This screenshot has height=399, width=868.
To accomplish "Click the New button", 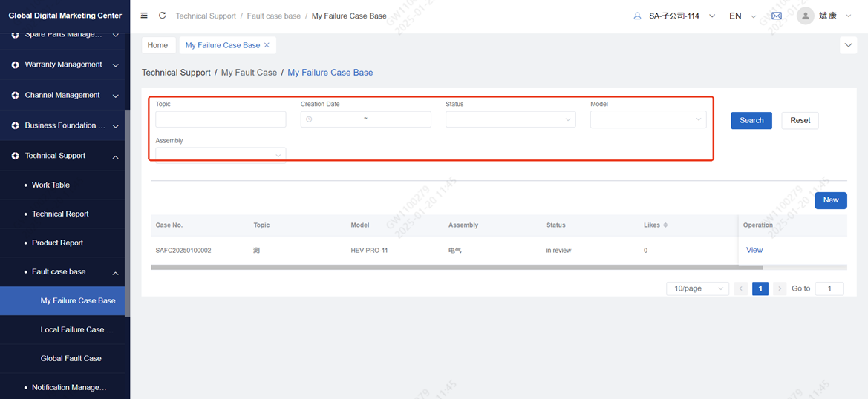I will pos(830,200).
